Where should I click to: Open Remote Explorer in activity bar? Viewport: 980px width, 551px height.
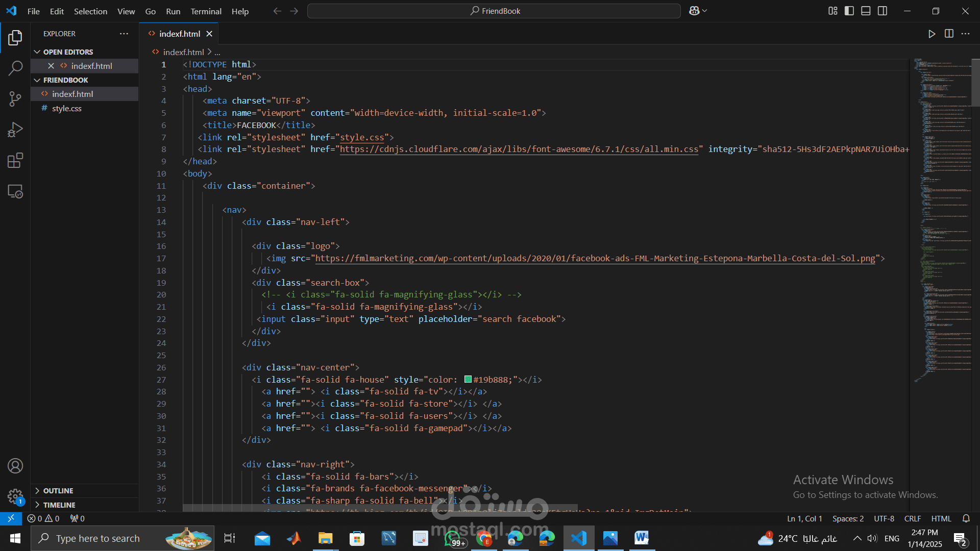15,191
